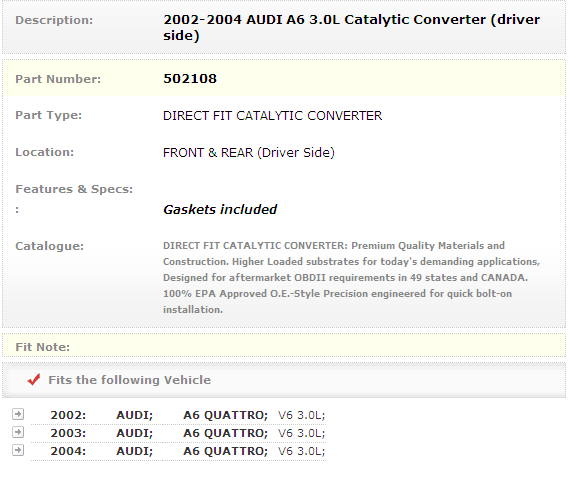
Task: Click the arrow icon beside 2002 row
Action: coord(18,414)
